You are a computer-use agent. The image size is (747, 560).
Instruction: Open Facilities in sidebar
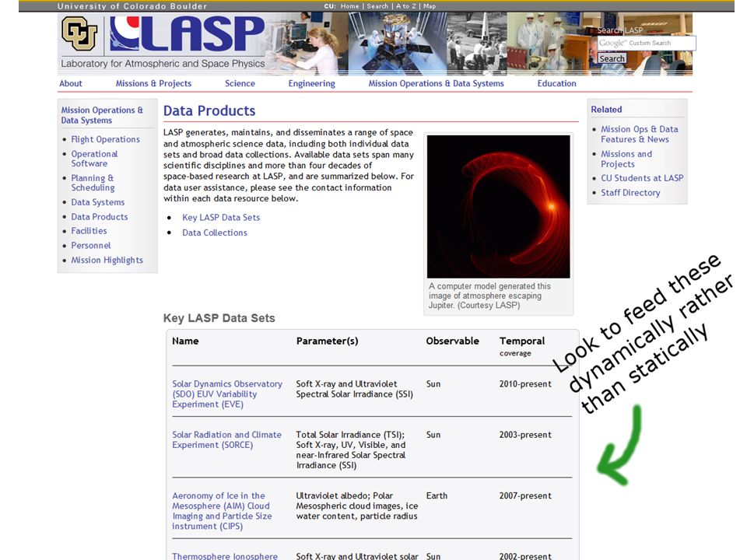pyautogui.click(x=89, y=231)
